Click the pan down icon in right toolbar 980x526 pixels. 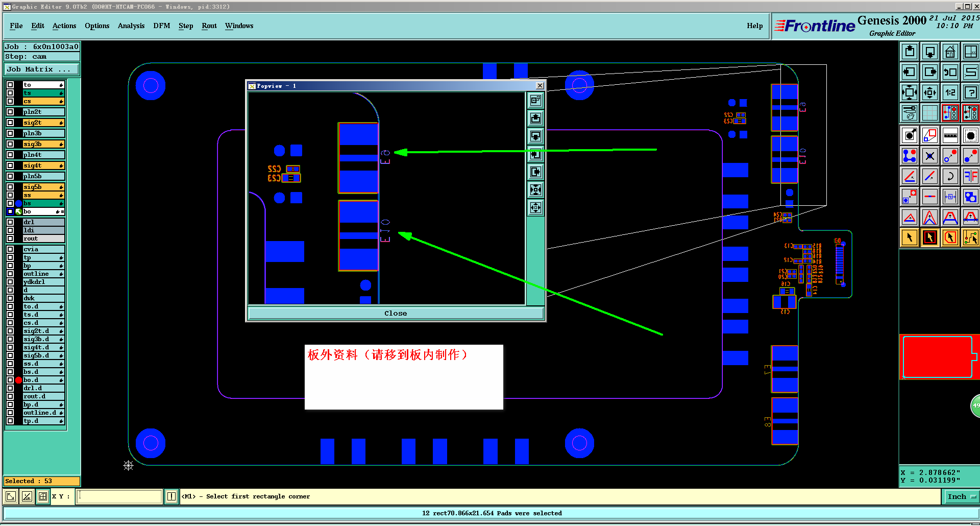tap(930, 52)
